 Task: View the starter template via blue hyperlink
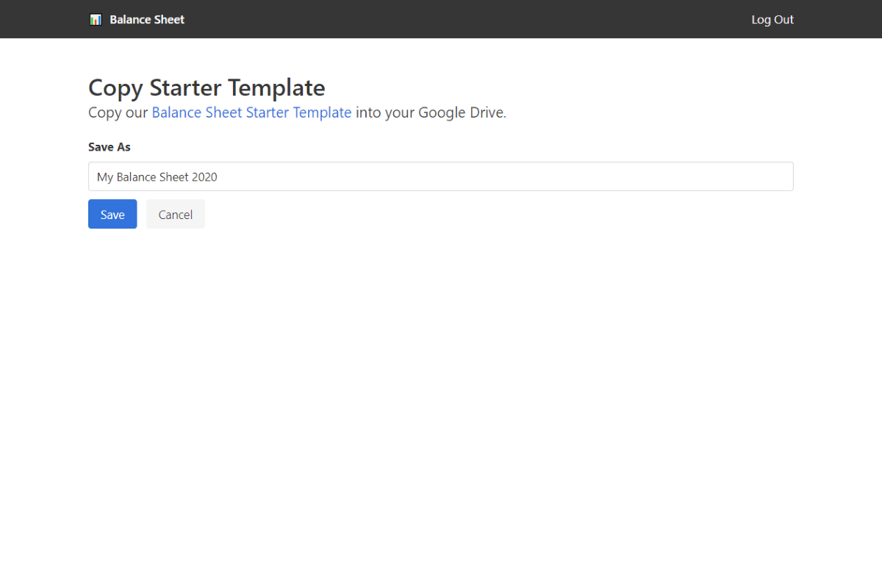(x=251, y=112)
